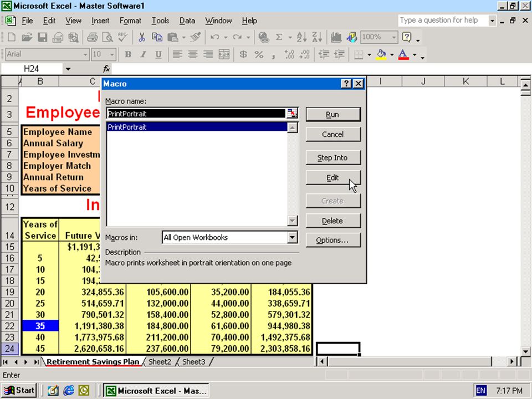
Task: Click the Insert Hyperlink globe icon
Action: click(264, 37)
